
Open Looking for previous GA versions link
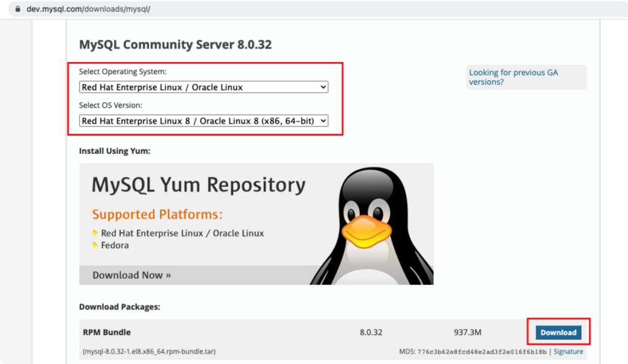coord(513,77)
